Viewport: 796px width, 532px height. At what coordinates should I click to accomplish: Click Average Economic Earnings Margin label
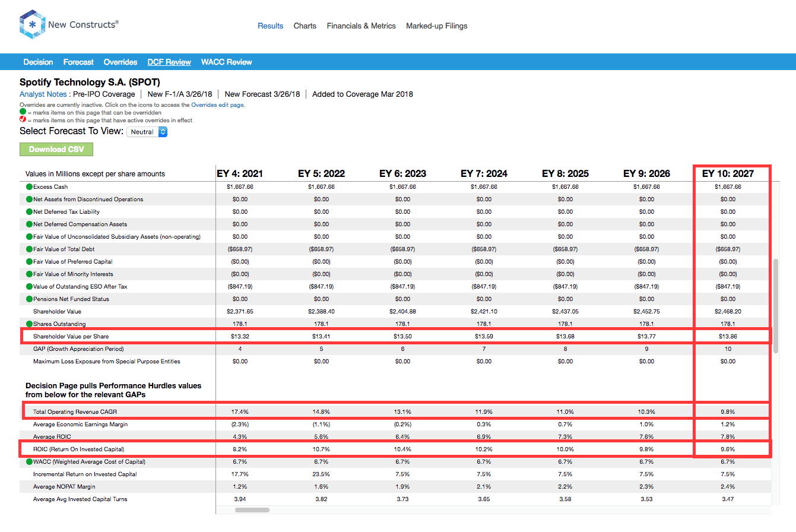pyautogui.click(x=80, y=425)
